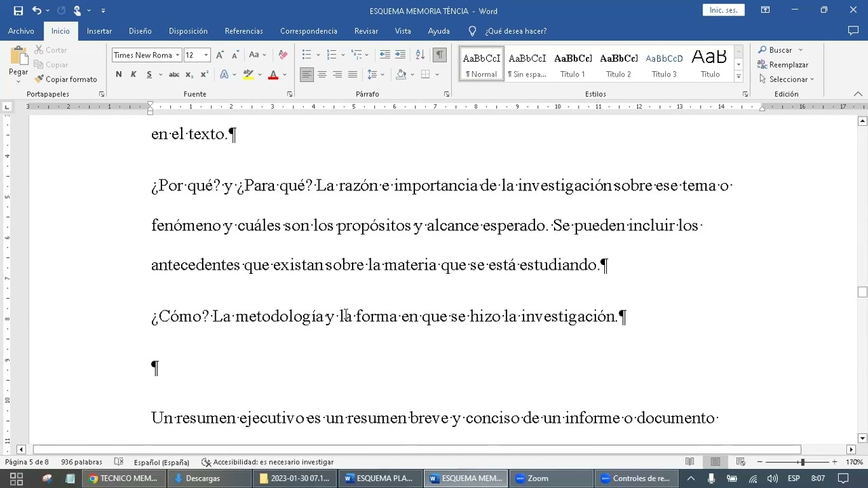Open ribbon display options icon in title bar
This screenshot has width=868, height=488.
765,10
